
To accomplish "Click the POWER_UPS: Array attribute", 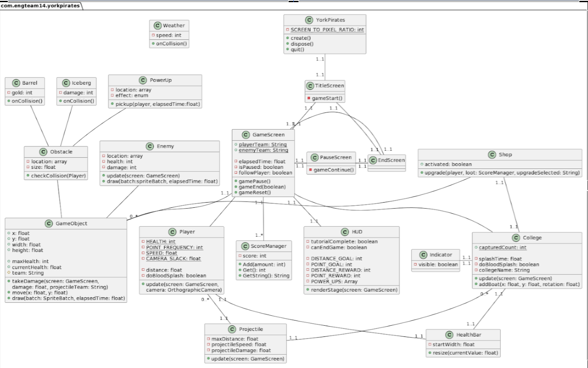I will tap(334, 281).
